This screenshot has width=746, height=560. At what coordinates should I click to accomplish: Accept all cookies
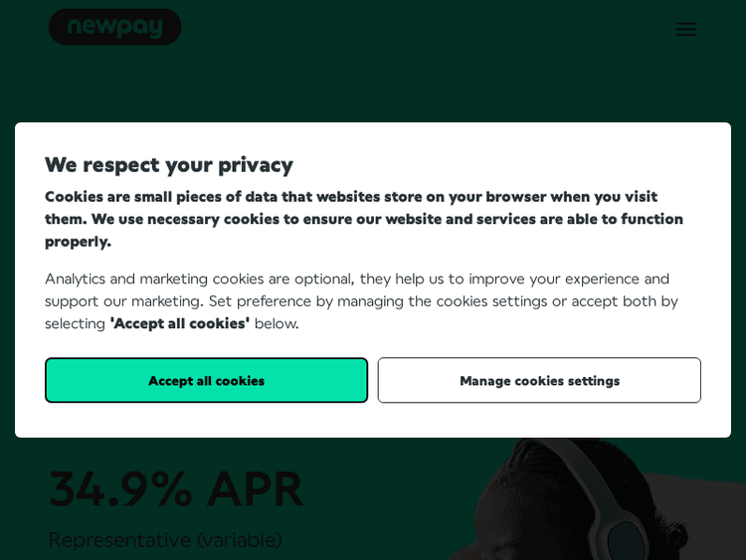tap(206, 380)
